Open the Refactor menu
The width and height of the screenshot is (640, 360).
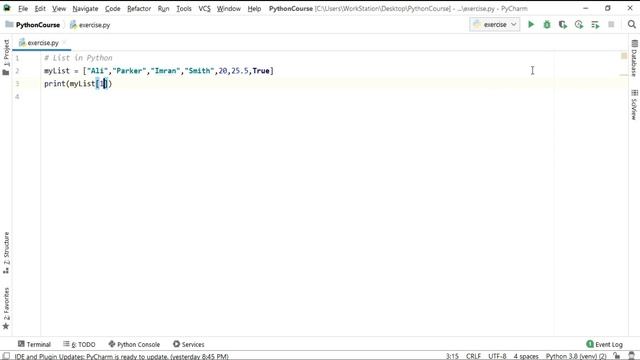[x=139, y=8]
